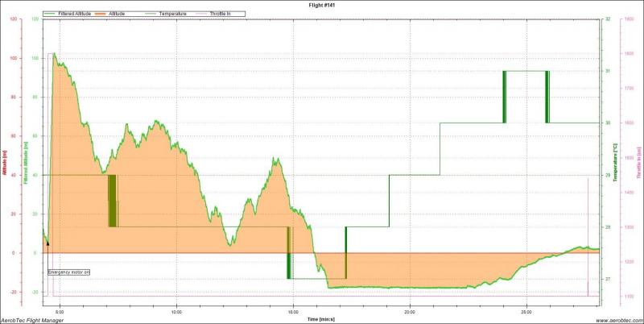Click the AerobTec Flight Manager footer text
The image size is (644, 324).
pos(32,319)
